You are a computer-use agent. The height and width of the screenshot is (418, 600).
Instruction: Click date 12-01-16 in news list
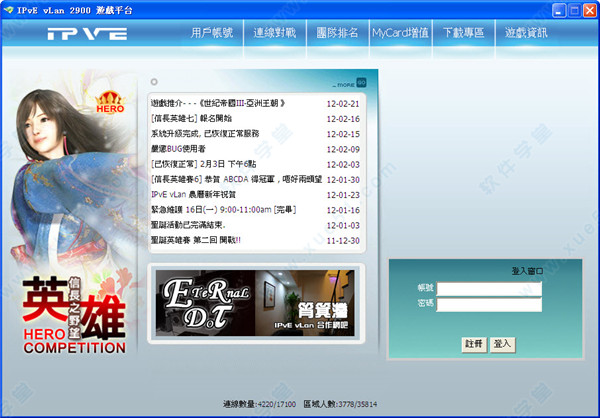point(343,210)
